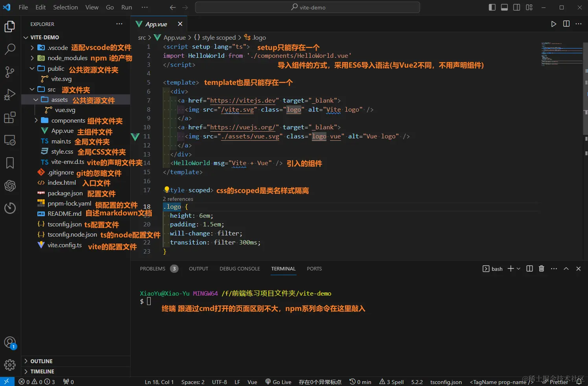Collapse the assets folder

36,99
